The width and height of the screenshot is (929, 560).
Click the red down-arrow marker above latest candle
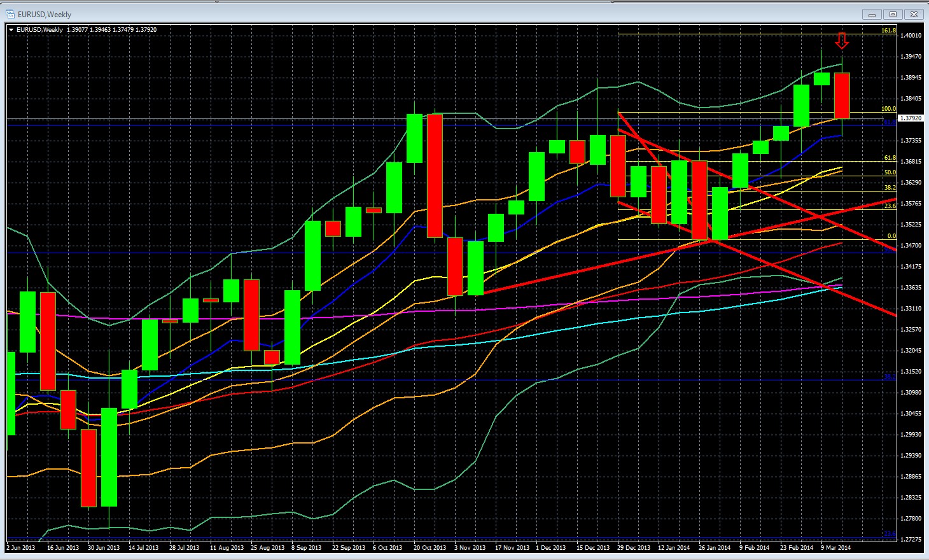[x=842, y=41]
